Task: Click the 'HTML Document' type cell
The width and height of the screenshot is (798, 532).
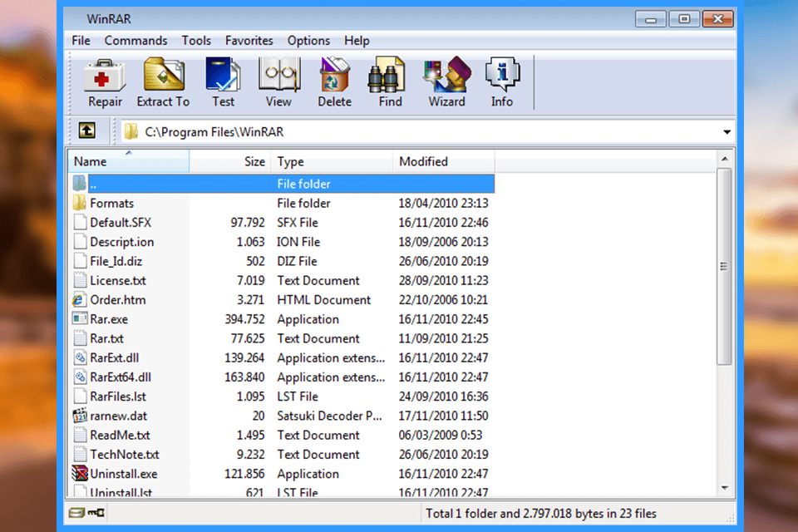Action: click(x=323, y=300)
